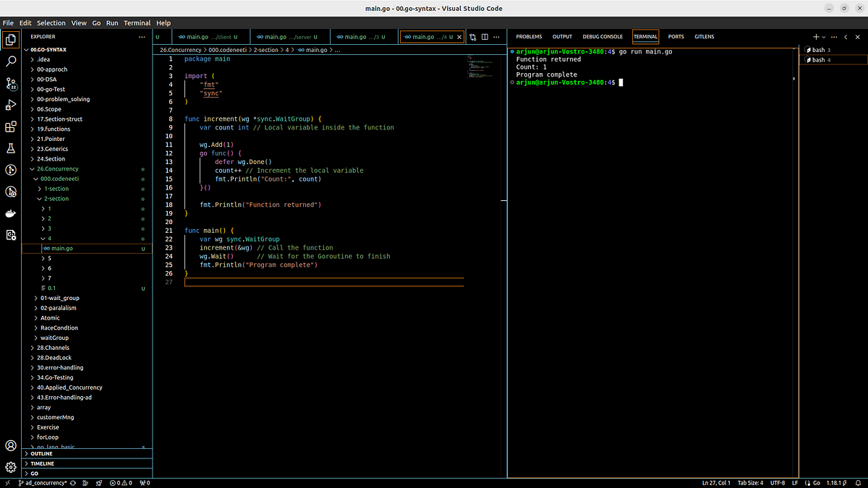
Task: Switch line ending mode LF in status bar
Action: (795, 483)
